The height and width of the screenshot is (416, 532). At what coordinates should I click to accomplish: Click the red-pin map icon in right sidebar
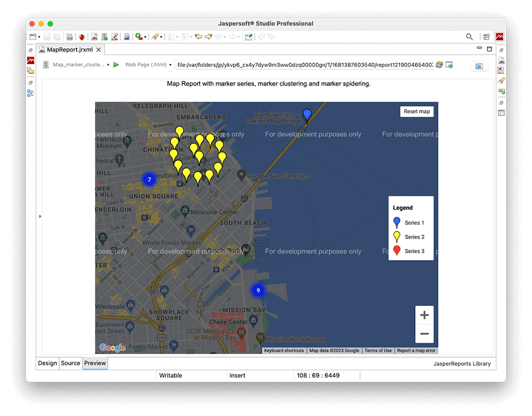501,70
